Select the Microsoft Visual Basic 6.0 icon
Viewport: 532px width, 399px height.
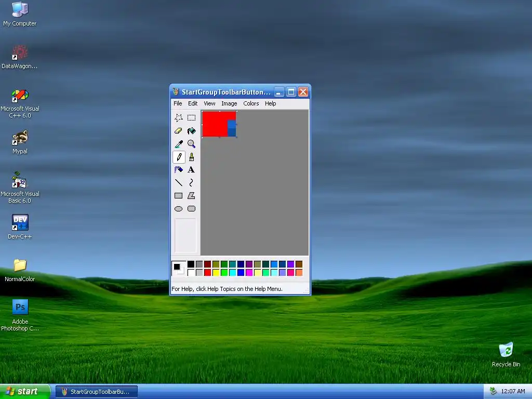coord(20,188)
